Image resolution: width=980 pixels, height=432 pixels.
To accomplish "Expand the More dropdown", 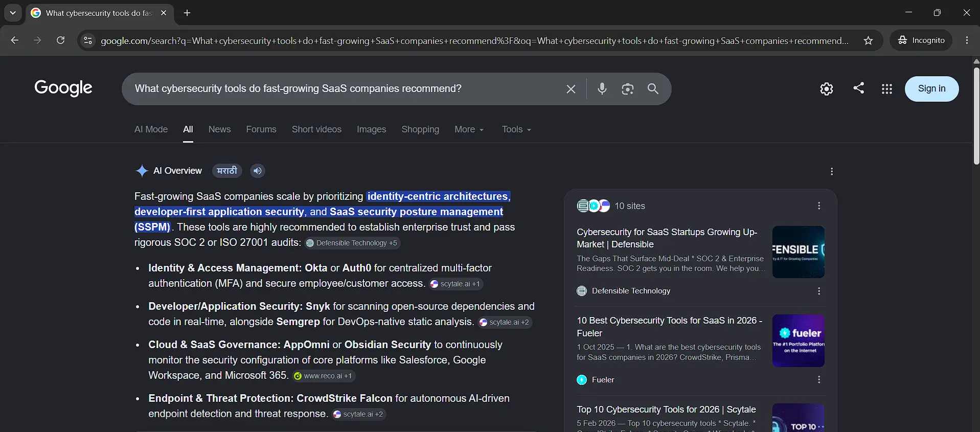I will pyautogui.click(x=469, y=129).
